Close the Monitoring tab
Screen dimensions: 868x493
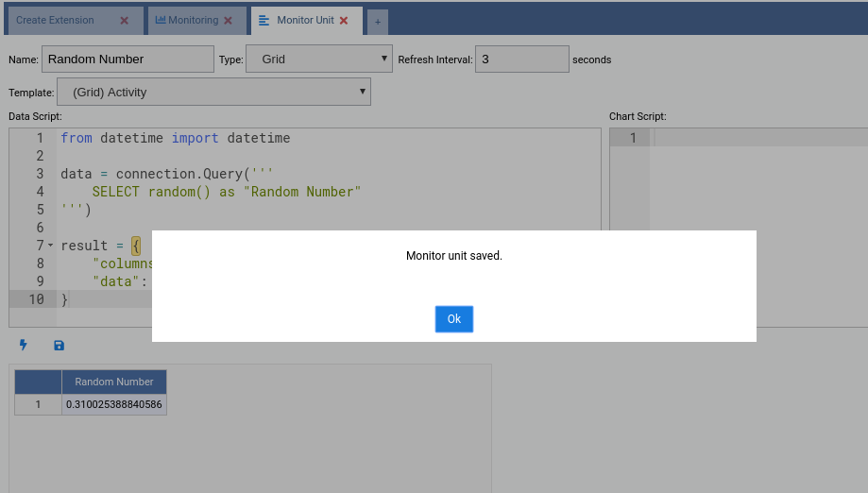click(228, 21)
